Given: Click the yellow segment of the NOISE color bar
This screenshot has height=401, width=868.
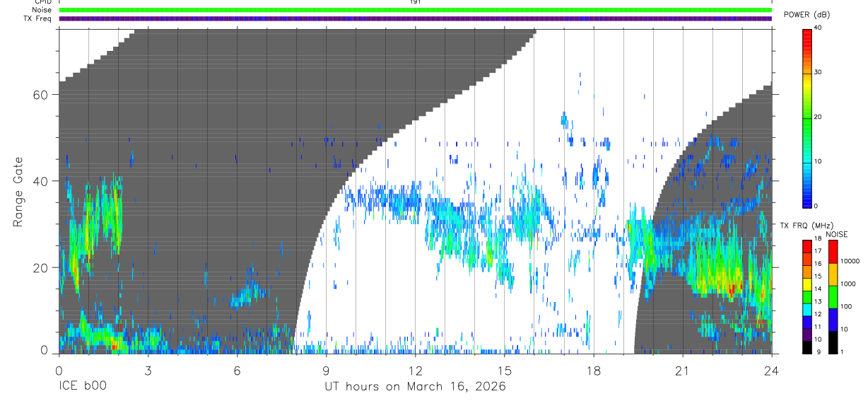Looking at the screenshot, I should coord(833,273).
